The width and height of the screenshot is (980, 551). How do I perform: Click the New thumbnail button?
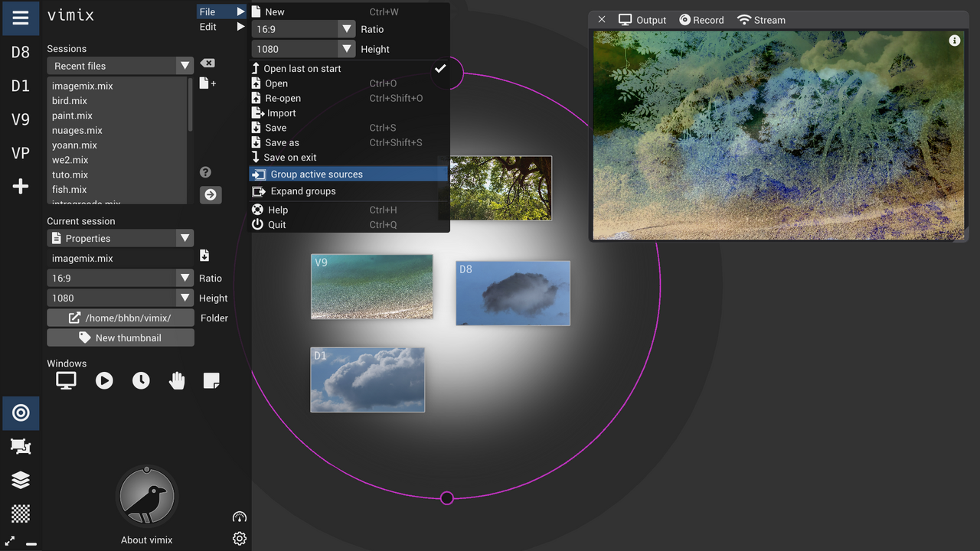(120, 338)
